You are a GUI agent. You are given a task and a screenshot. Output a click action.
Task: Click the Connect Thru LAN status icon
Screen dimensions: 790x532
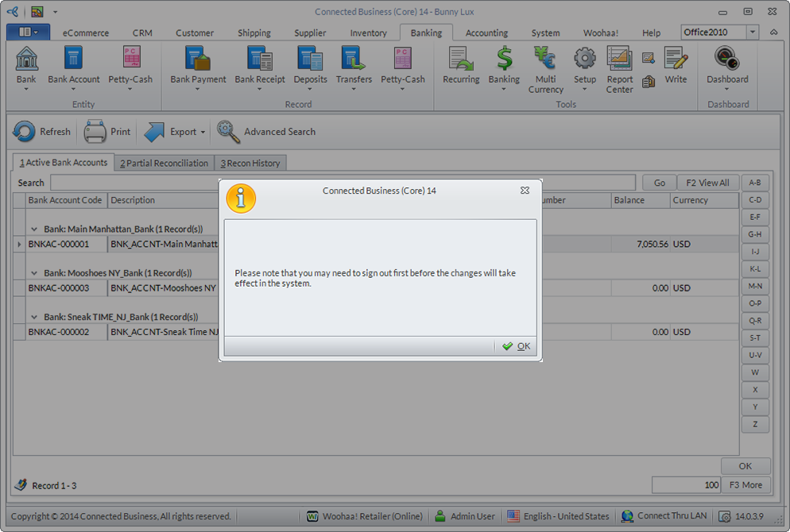pos(627,516)
